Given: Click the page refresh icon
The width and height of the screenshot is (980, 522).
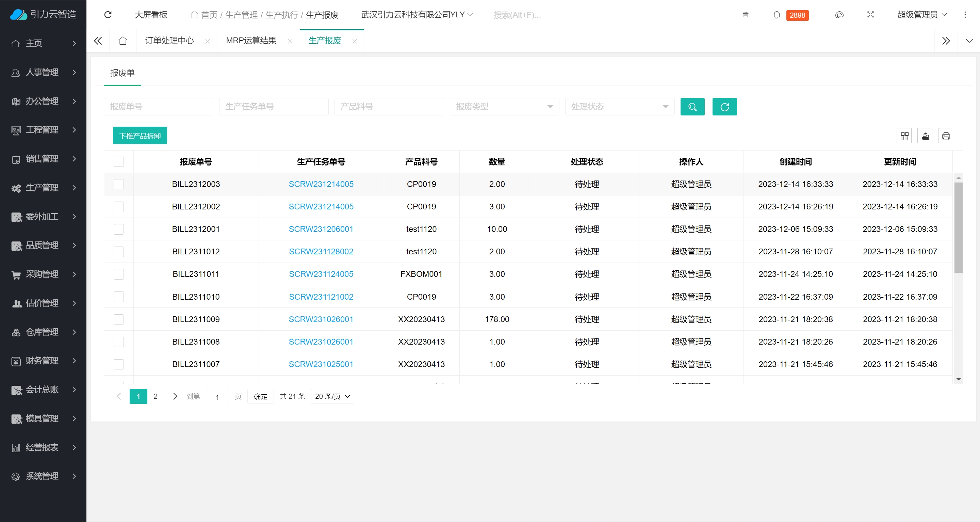Looking at the screenshot, I should point(108,15).
